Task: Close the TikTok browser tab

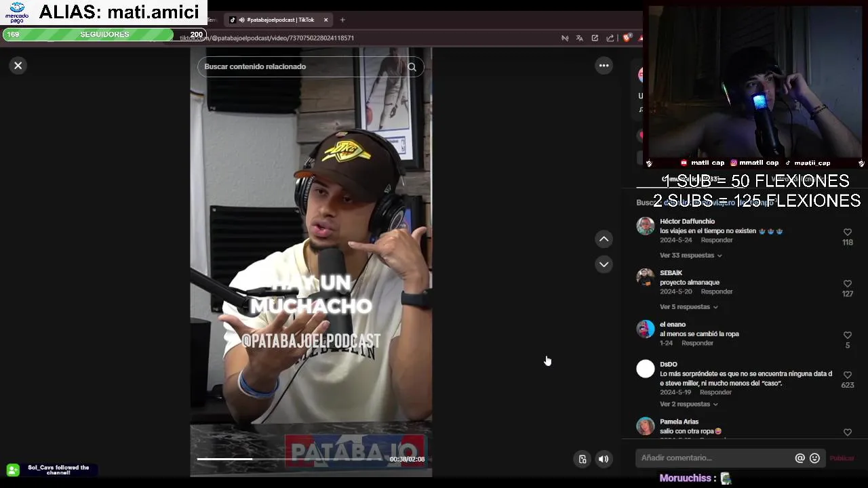Action: click(x=325, y=20)
